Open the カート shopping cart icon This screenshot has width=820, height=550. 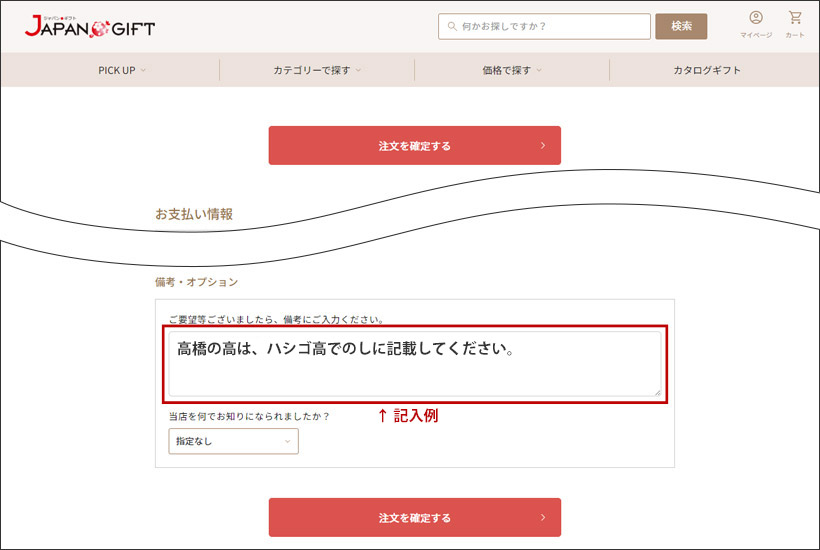coord(795,18)
